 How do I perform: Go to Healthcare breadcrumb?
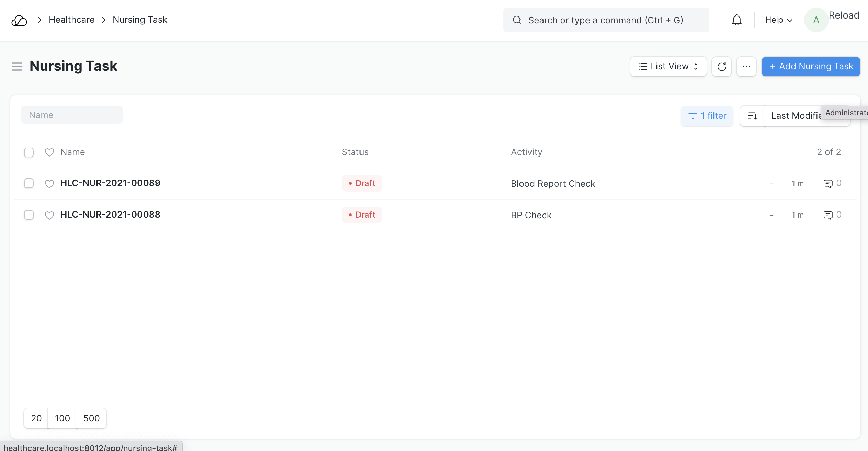click(71, 20)
